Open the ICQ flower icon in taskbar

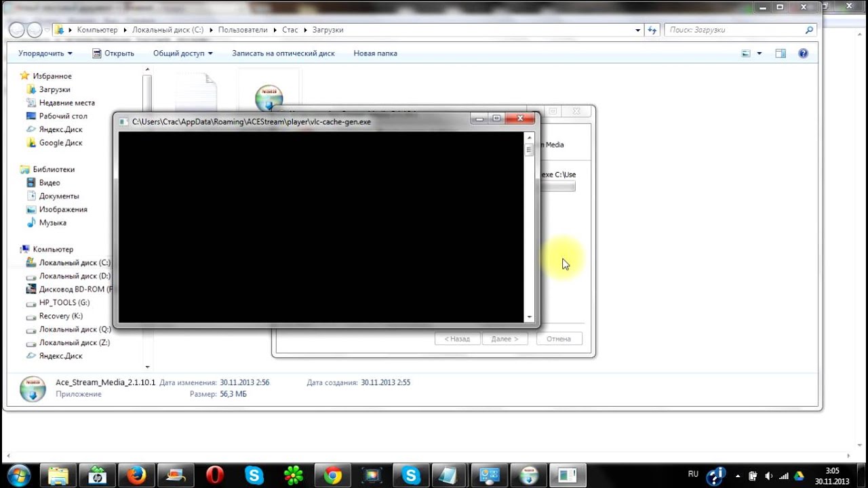(x=294, y=474)
